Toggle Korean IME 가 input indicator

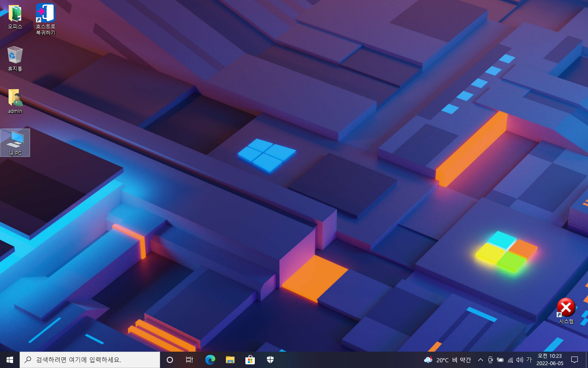point(529,360)
